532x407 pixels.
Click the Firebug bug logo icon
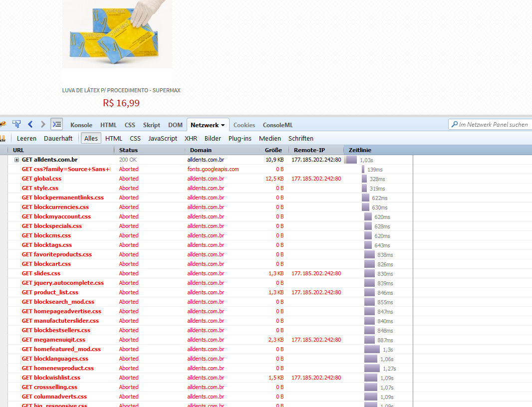coord(2,124)
